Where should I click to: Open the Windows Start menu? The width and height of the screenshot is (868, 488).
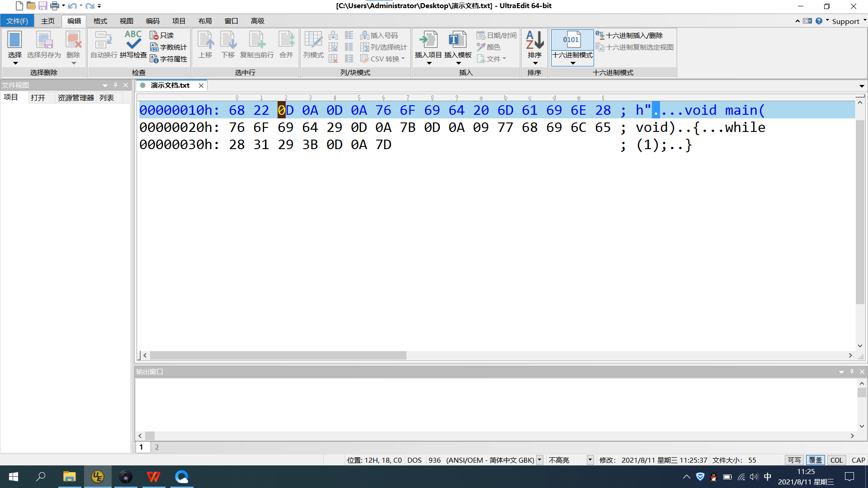pyautogui.click(x=14, y=477)
